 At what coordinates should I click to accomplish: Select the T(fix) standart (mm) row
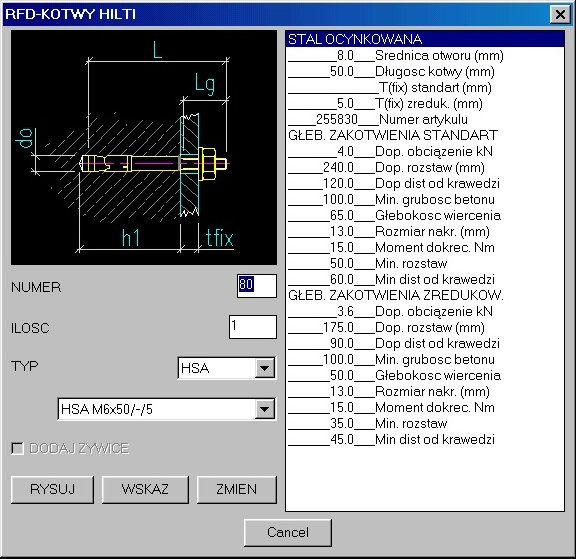coord(425,87)
